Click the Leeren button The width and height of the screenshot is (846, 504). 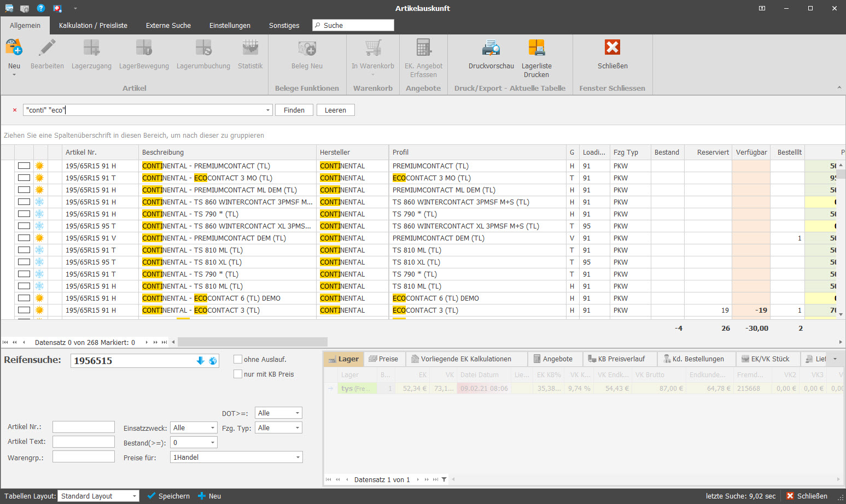[335, 110]
